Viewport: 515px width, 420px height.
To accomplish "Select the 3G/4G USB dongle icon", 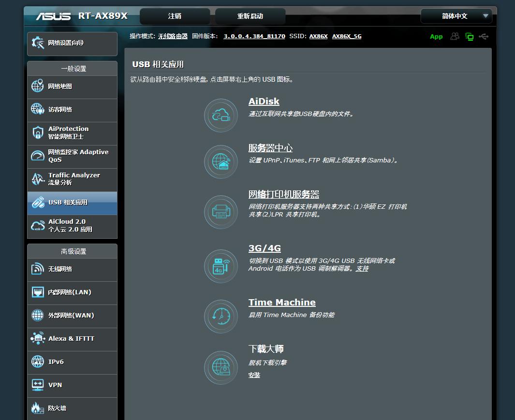I will [221, 266].
